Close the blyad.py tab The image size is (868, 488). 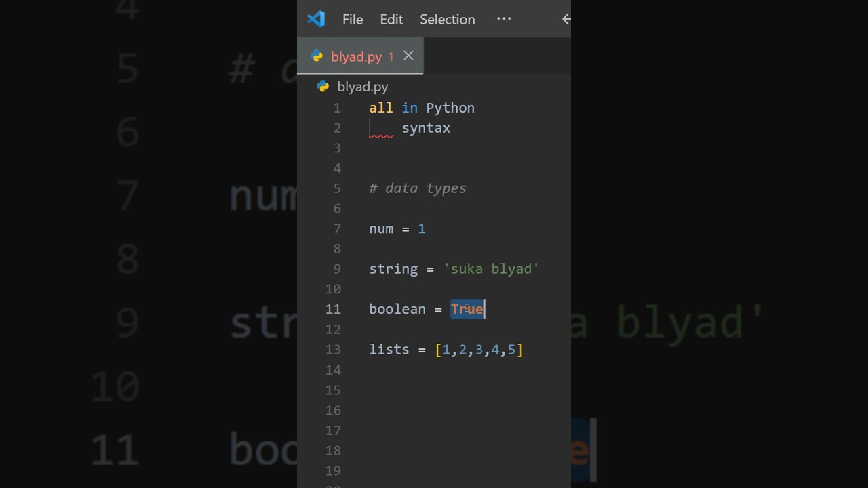coord(408,56)
